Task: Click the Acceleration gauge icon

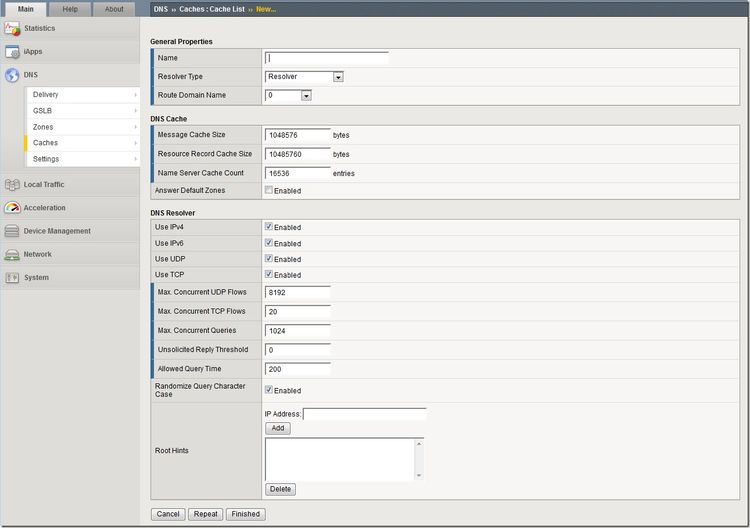Action: (x=12, y=208)
